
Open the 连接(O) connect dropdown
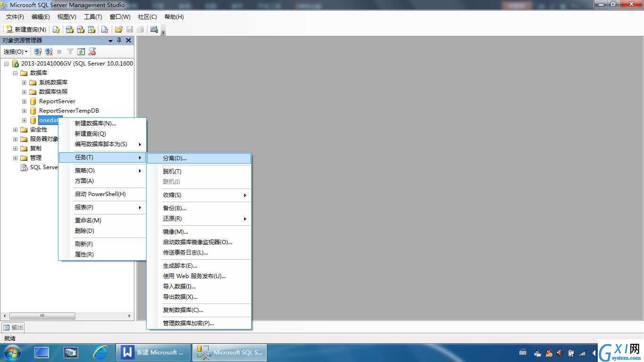point(16,51)
